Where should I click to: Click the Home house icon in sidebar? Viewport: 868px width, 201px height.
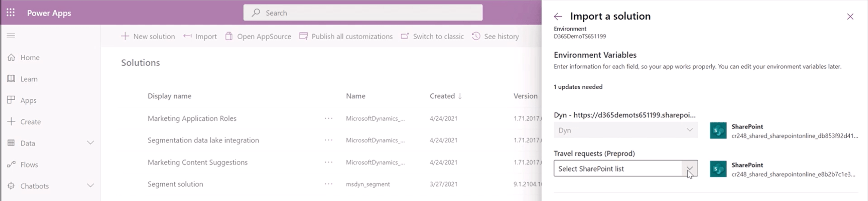(11, 57)
